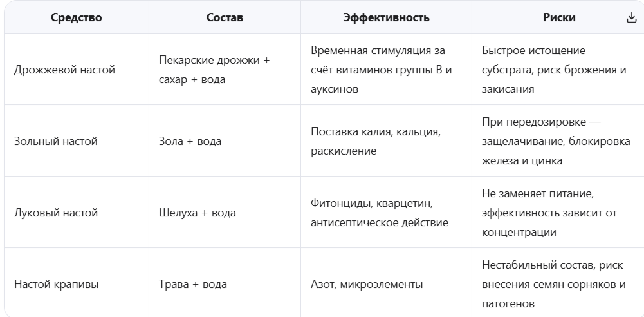The image size is (644, 317).
Task: Click the Трава + вода cell
Action: click(x=225, y=283)
